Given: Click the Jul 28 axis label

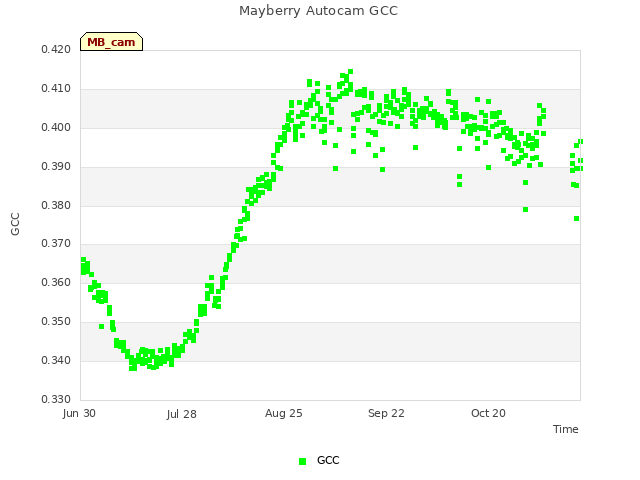Looking at the screenshot, I should point(182,414).
